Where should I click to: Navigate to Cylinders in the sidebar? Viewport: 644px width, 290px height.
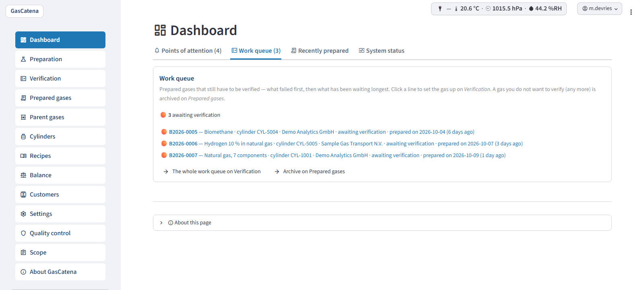(60, 137)
